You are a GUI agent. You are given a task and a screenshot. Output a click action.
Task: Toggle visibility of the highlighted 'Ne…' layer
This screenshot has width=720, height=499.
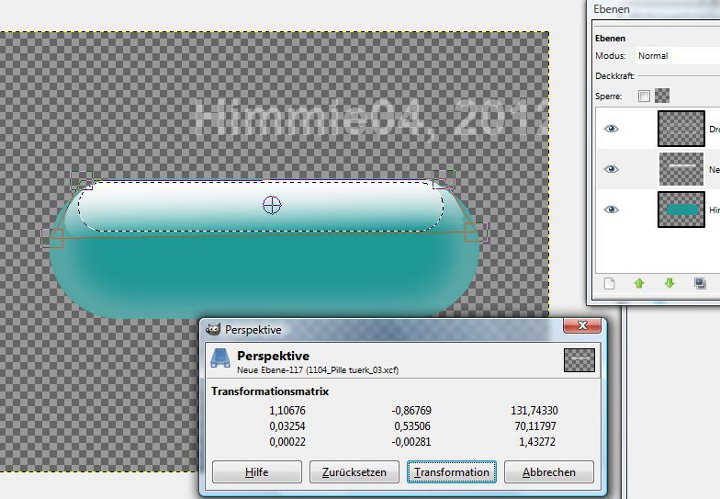click(611, 169)
